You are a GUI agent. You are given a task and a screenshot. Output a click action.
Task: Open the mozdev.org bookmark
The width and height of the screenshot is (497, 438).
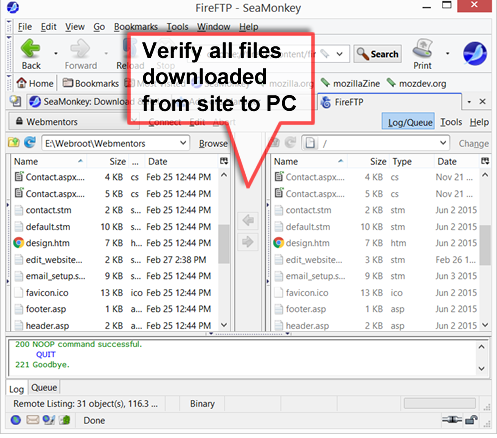pos(416,83)
